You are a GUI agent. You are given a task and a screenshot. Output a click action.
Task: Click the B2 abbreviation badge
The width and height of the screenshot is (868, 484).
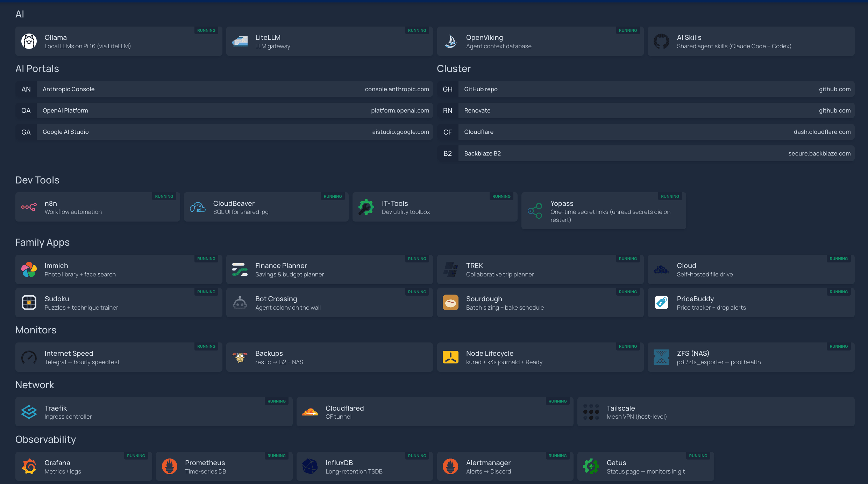(448, 153)
